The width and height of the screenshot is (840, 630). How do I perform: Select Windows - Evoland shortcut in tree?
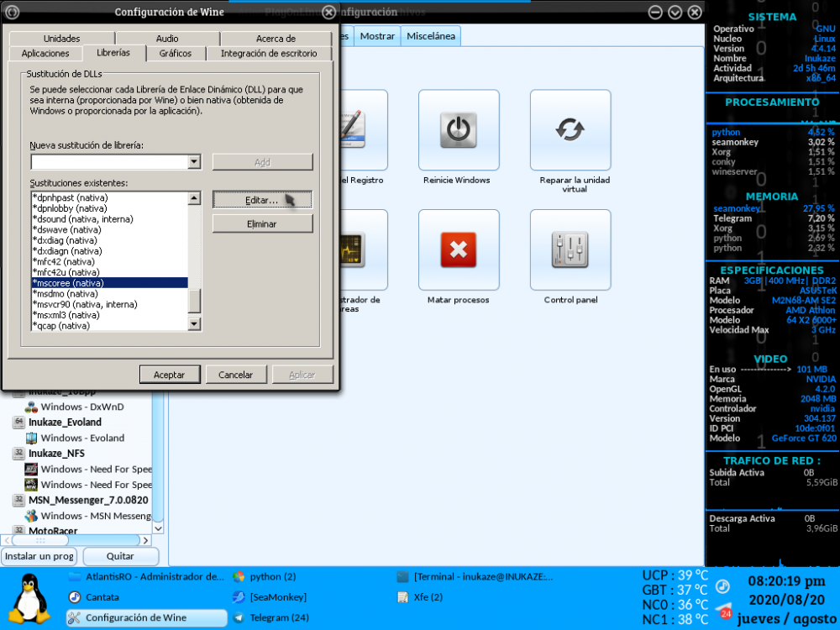[82, 438]
